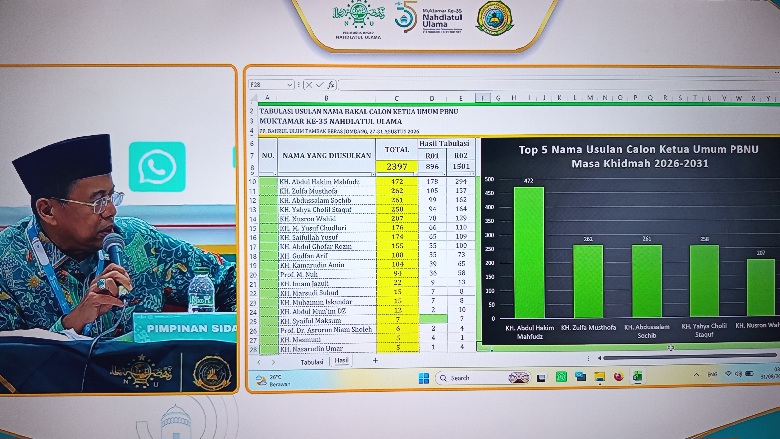Select cell KH. Kamarudin Amin
780x439 pixels.
coord(326,265)
